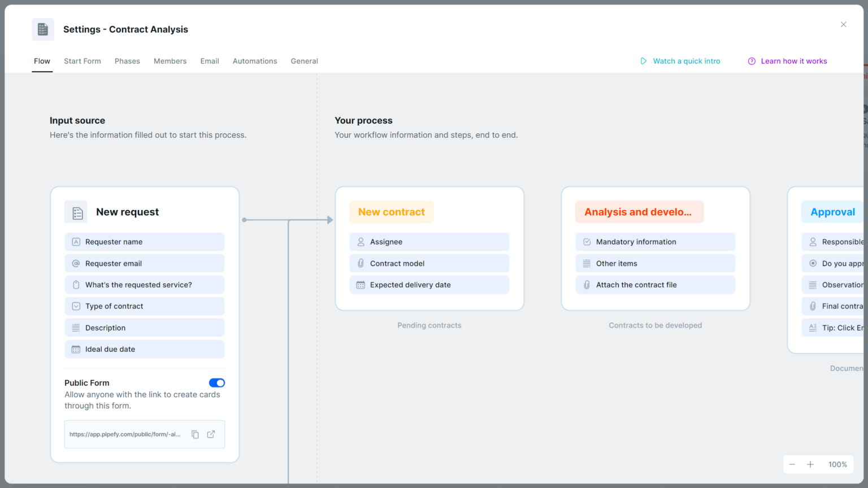The height and width of the screenshot is (488, 868).
Task: Click the New request form icon
Action: click(76, 212)
